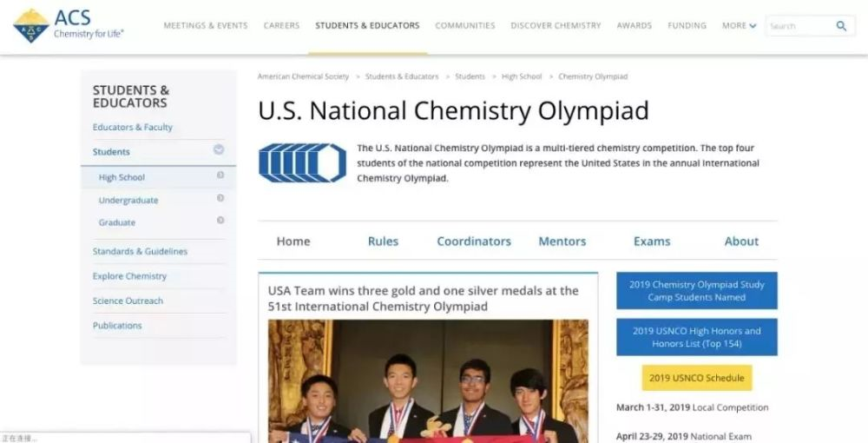Expand the High School sidebar arrow

[220, 175]
